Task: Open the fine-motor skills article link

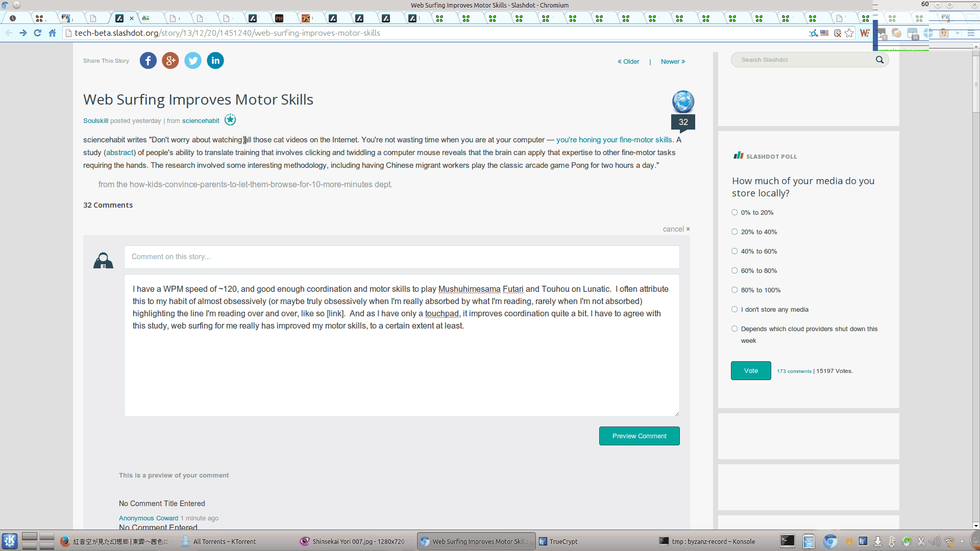Action: [x=614, y=140]
